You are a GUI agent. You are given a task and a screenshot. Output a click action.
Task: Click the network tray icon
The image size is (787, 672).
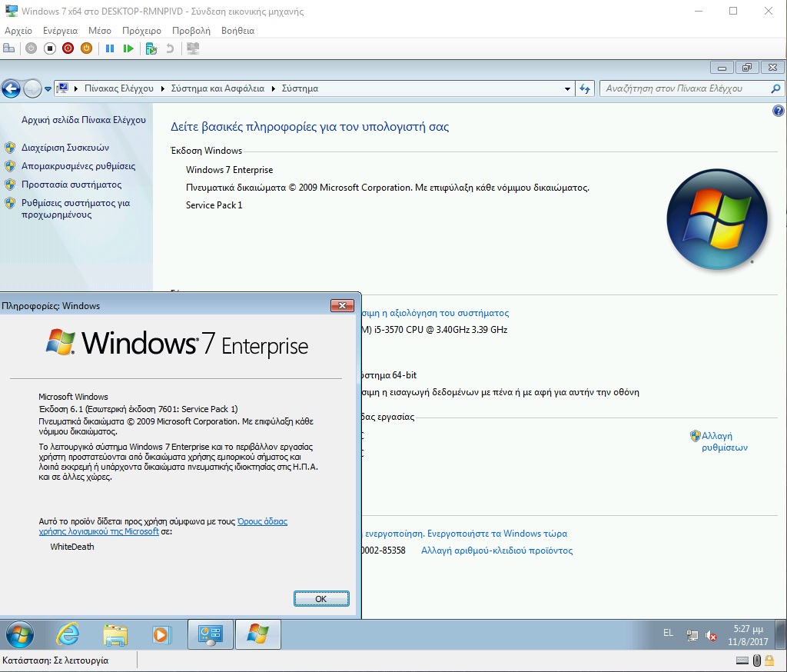(x=692, y=635)
